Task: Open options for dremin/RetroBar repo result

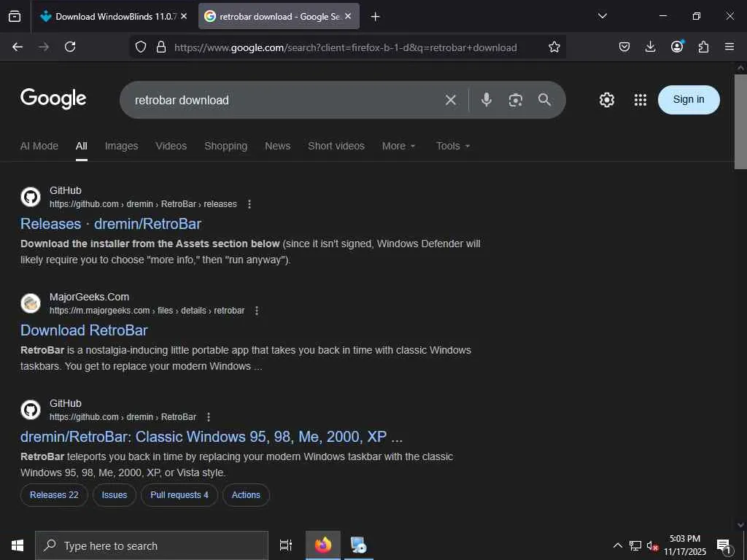Action: click(x=208, y=417)
